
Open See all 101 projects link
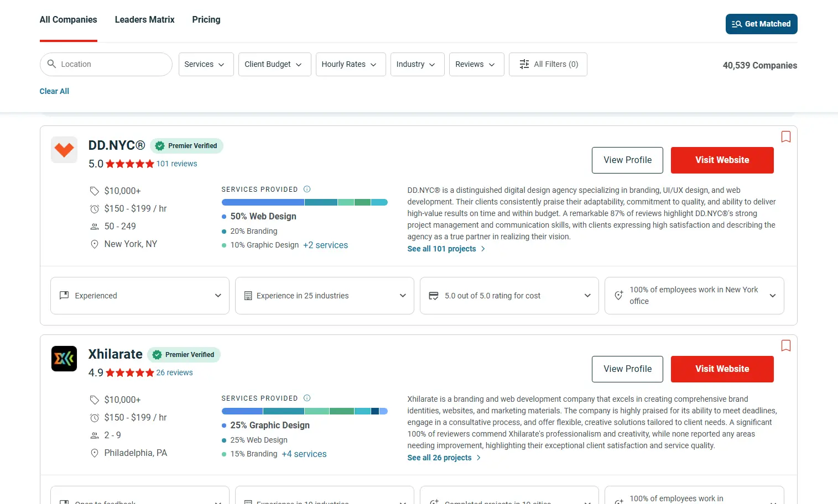point(446,249)
